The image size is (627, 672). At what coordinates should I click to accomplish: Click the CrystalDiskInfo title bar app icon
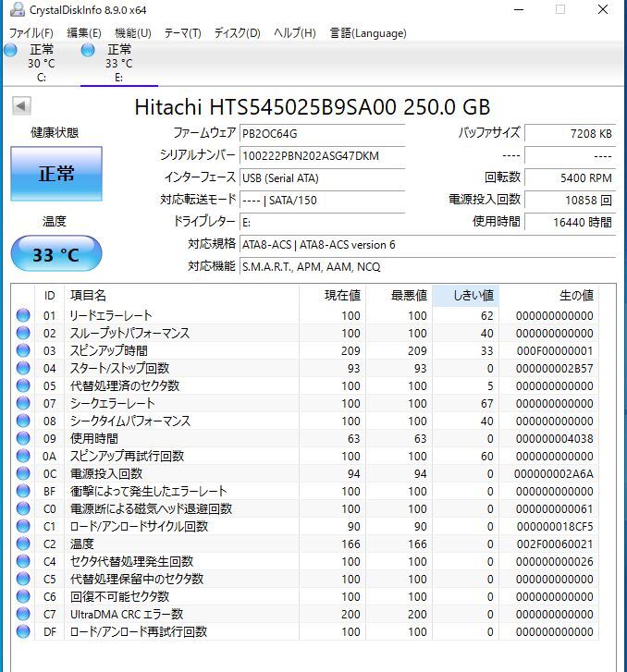tap(18, 9)
